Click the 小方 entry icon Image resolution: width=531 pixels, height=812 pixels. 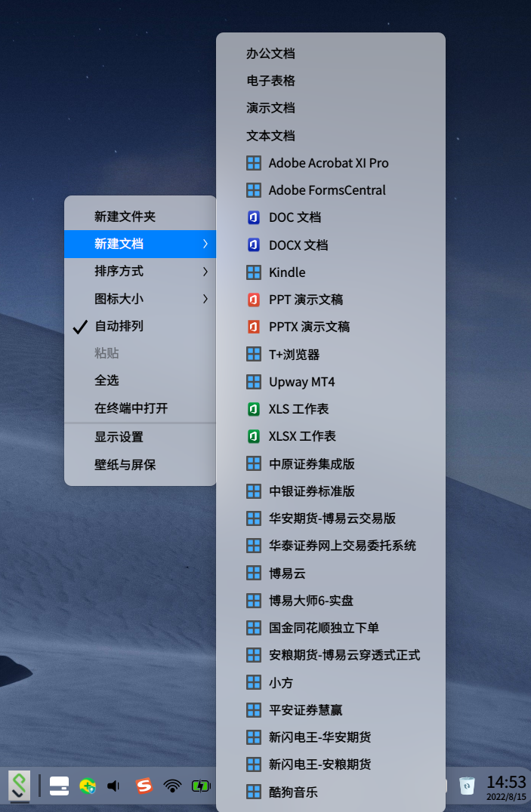254,682
